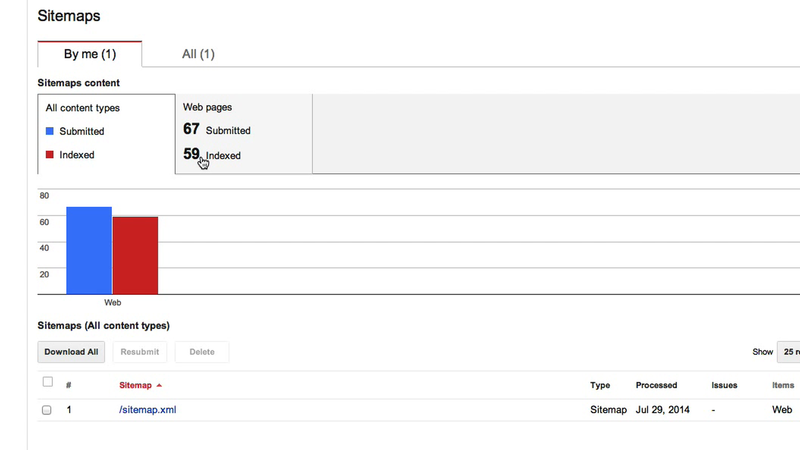Tick the select-all sitemaps checkbox
Image resolution: width=800 pixels, height=450 pixels.
[47, 382]
